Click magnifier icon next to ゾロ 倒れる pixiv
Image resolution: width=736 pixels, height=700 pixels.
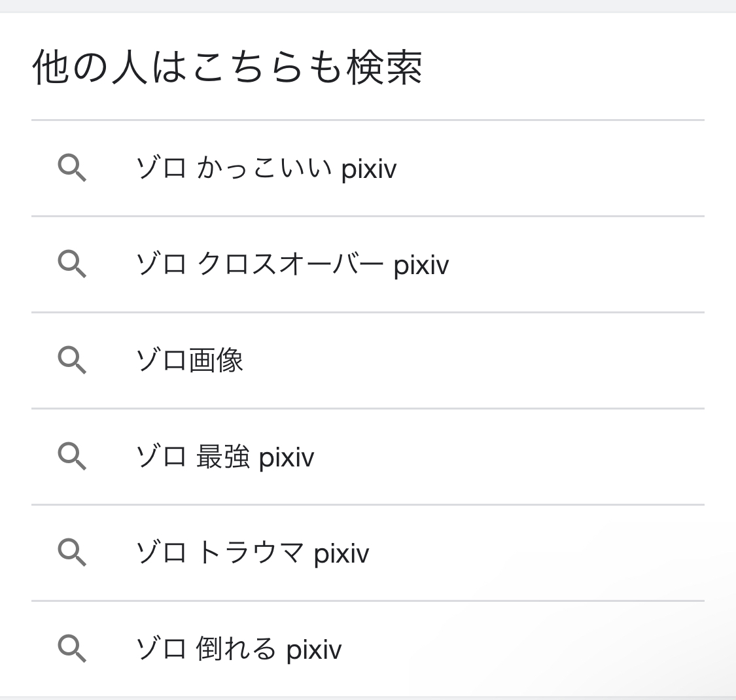click(x=72, y=649)
